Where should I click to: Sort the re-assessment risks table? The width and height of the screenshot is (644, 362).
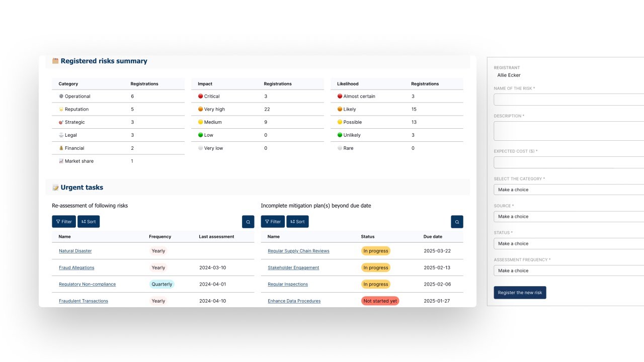pyautogui.click(x=89, y=222)
